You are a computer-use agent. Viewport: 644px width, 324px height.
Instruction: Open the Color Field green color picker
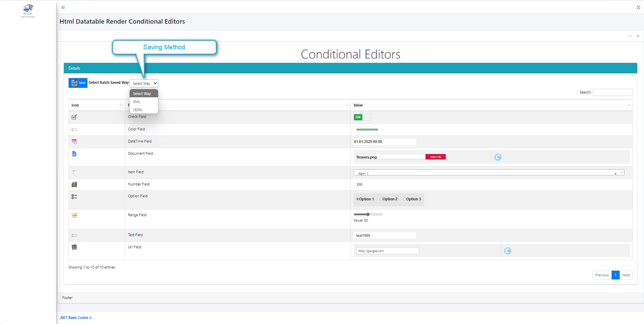click(367, 129)
